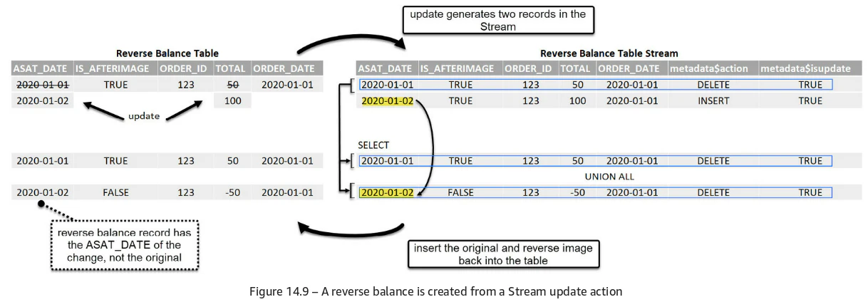This screenshot has height=302, width=868.
Task: Click the "update" label between the arrows
Action: click(x=143, y=115)
